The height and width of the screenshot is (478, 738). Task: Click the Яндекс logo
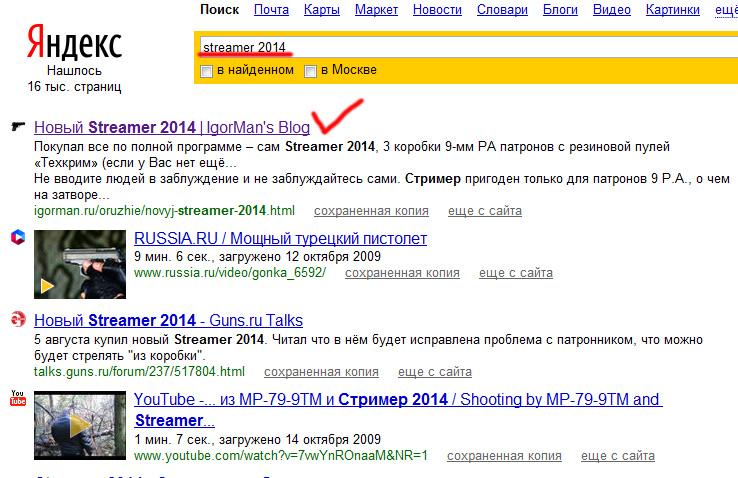[74, 43]
